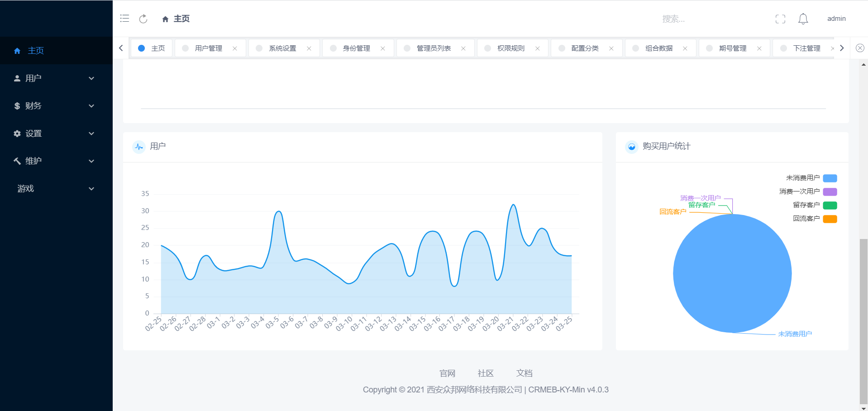The image size is (868, 411).
Task: Close all tabs with the circled X icon
Action: [x=860, y=48]
